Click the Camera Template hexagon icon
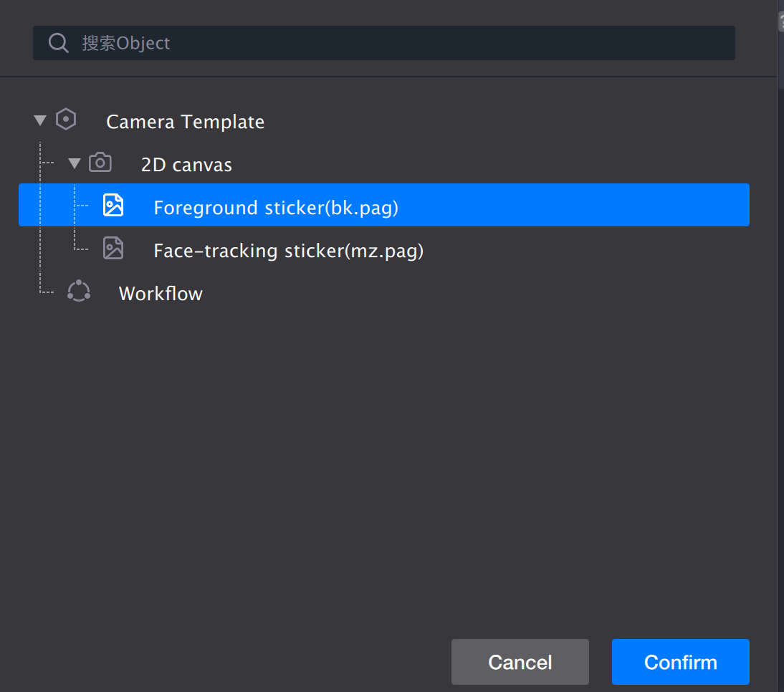Screen dimensions: 784x692 66,120
